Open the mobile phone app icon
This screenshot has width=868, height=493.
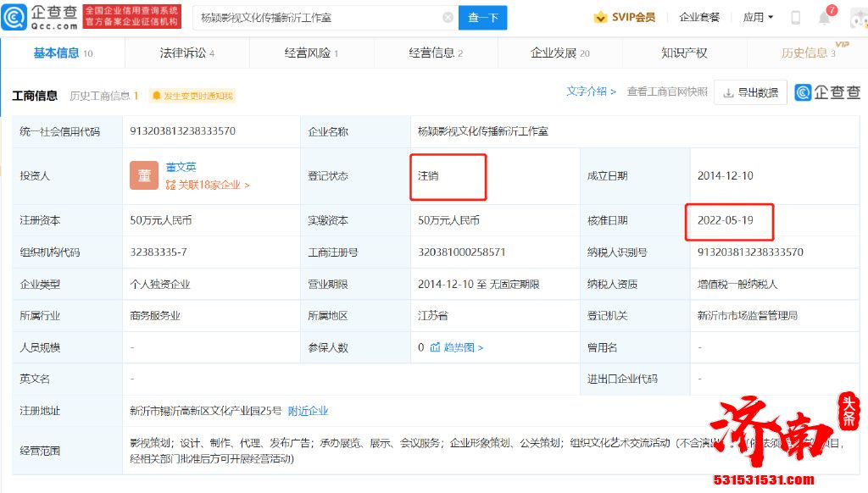pos(795,17)
